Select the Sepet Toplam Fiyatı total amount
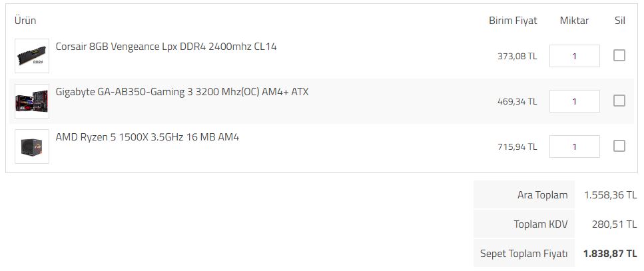644x271 pixels. [x=610, y=253]
